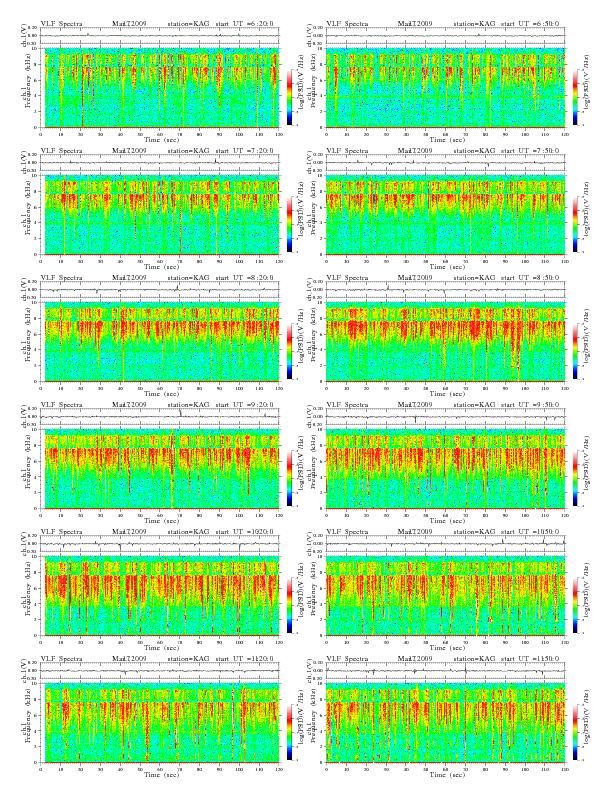Click the PSD color bar beside the 7:50:0 spectrogram

click(576, 224)
